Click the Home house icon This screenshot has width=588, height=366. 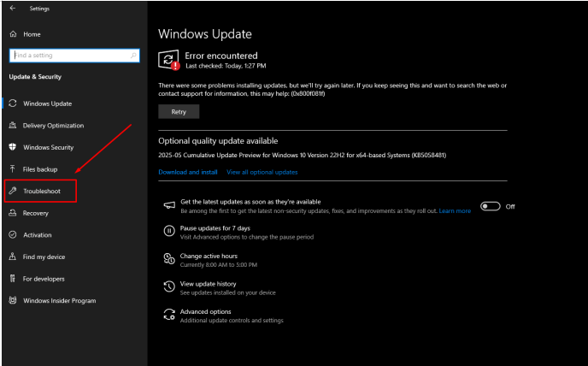pyautogui.click(x=13, y=34)
